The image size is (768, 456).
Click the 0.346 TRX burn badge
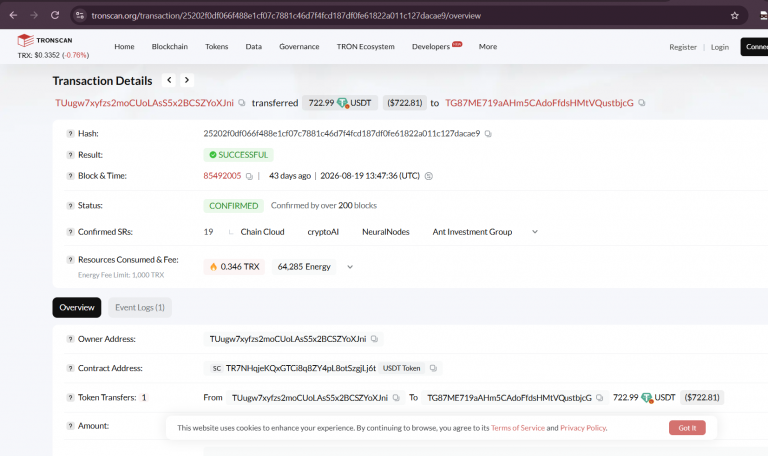click(234, 266)
